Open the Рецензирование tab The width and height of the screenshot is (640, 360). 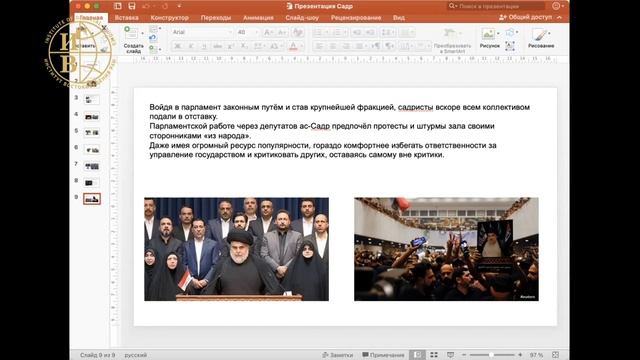click(356, 18)
